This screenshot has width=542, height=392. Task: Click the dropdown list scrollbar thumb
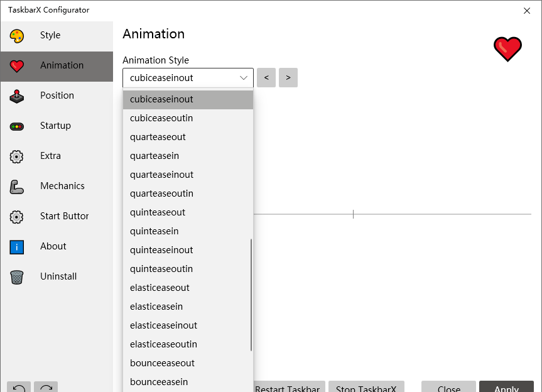pos(251,295)
